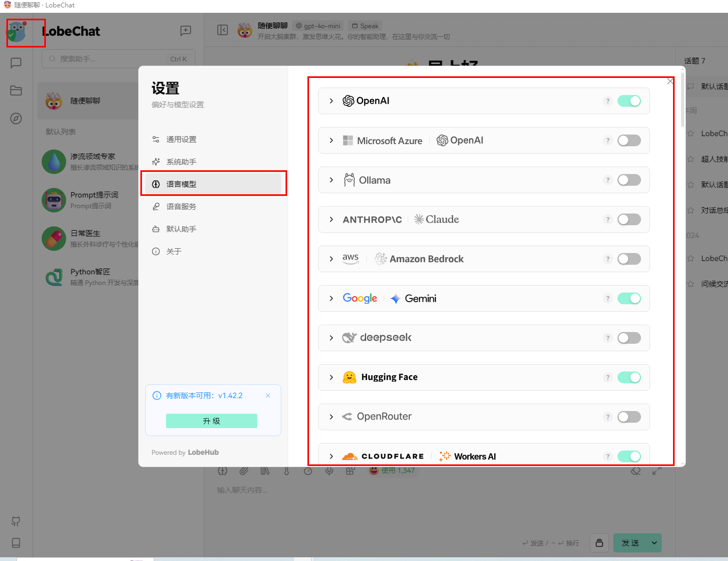Select the 语言模型 settings tab

pyautogui.click(x=213, y=184)
